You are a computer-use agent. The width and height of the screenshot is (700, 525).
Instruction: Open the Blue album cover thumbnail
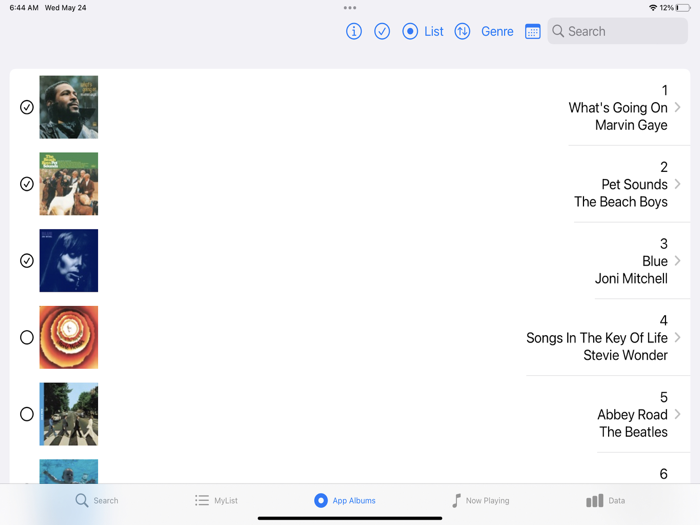click(69, 261)
